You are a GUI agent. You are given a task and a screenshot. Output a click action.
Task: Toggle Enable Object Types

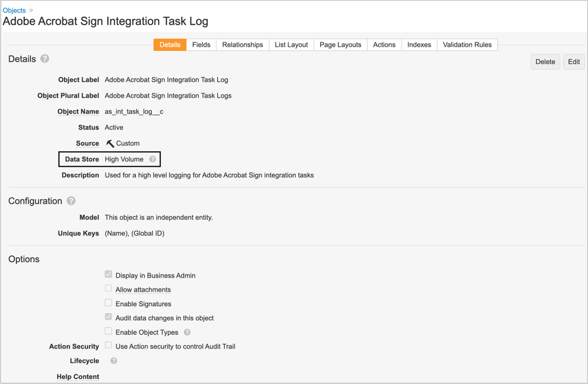(x=108, y=331)
